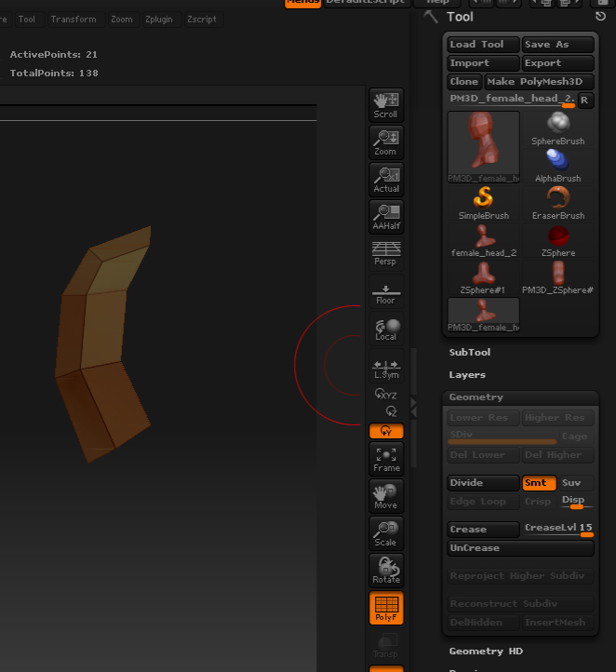The width and height of the screenshot is (616, 672).
Task: Adjust the Disp slider
Action: (577, 502)
